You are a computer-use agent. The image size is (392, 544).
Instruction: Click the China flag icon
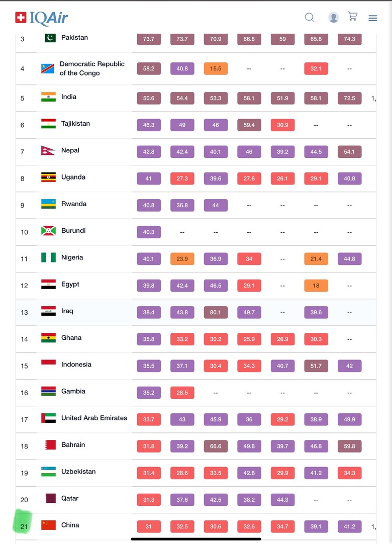[x=48, y=525]
